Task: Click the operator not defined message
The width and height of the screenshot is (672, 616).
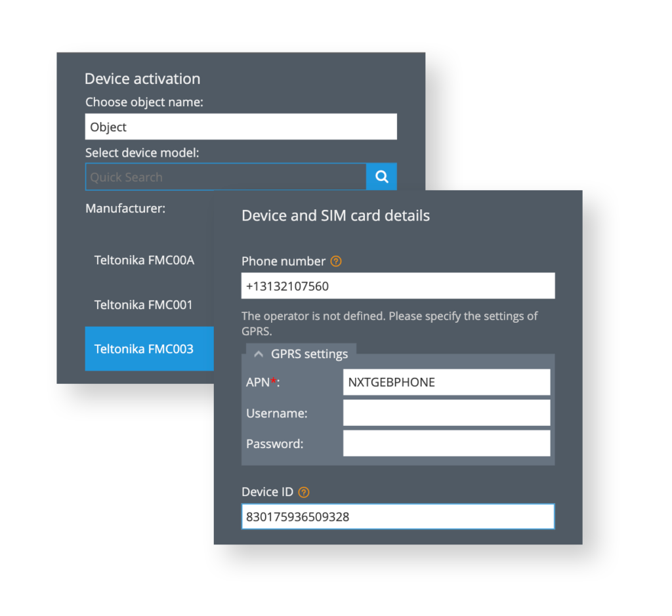Action: point(390,323)
